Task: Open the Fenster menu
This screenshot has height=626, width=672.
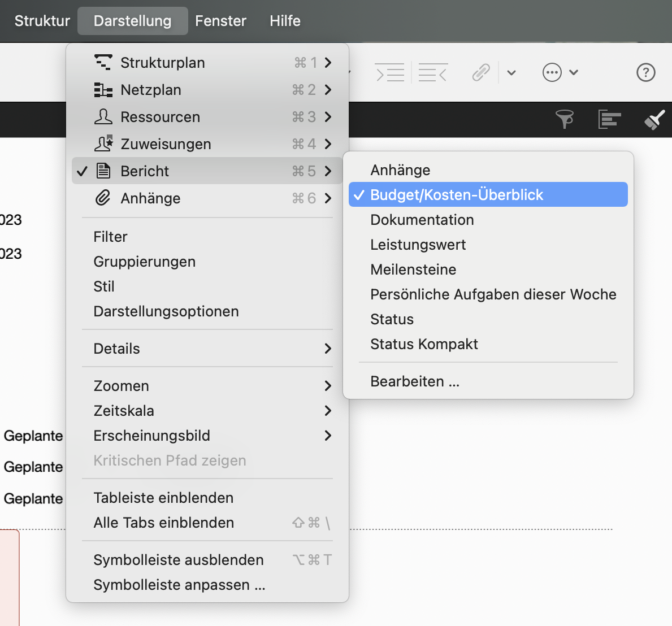Action: [x=220, y=21]
